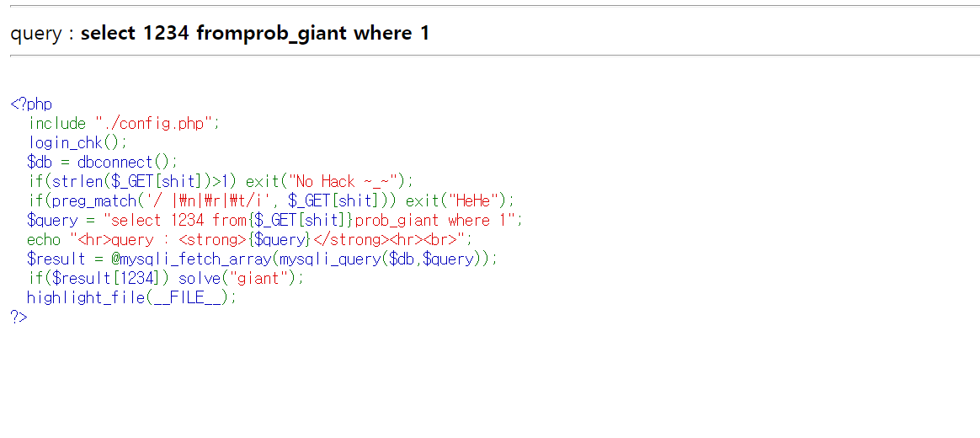
Task: Click the $result = @mysqli_fetch_array line
Action: 262,259
